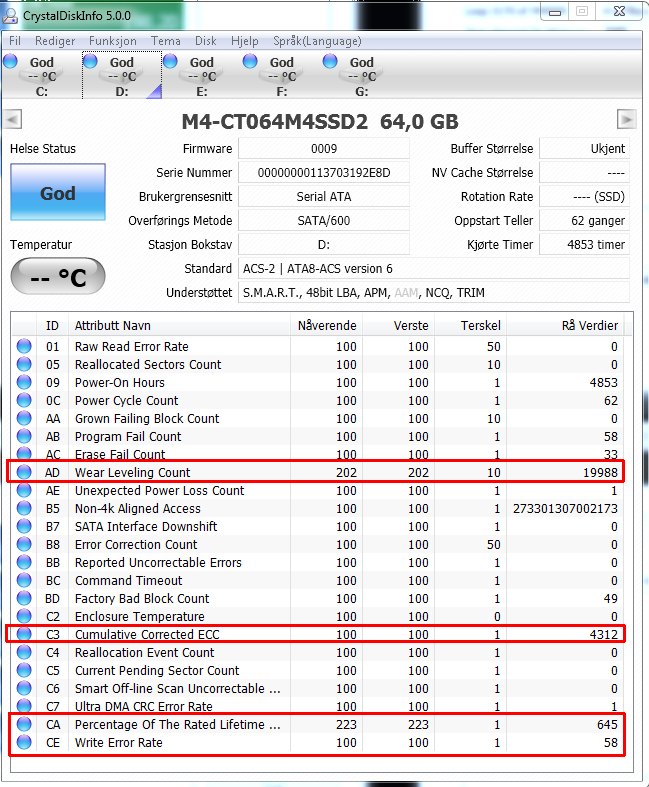
Task: Click raw value 645 in Rated Lifetime row
Action: [x=607, y=724]
